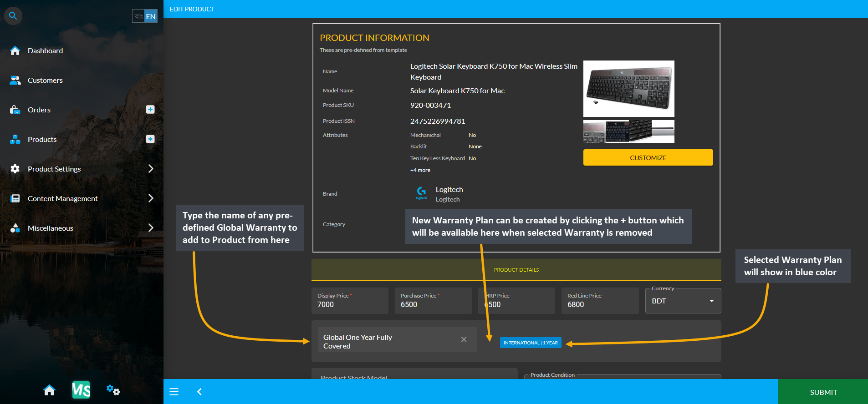
Task: Open Products menu item
Action: click(42, 139)
